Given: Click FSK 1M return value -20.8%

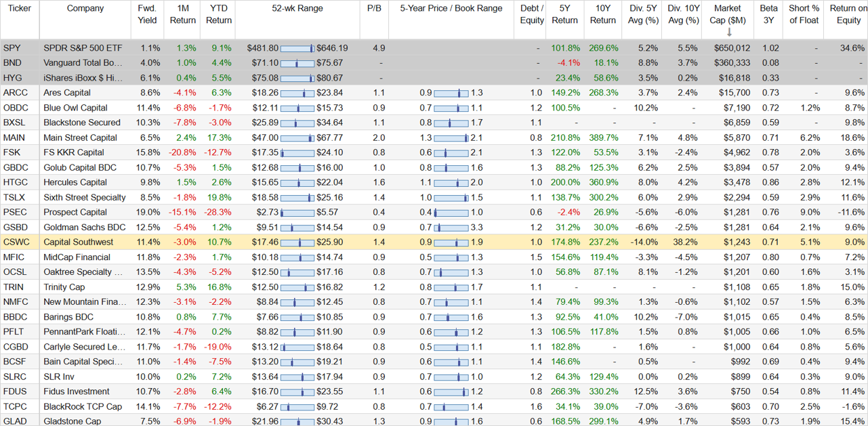Looking at the screenshot, I should [x=184, y=152].
